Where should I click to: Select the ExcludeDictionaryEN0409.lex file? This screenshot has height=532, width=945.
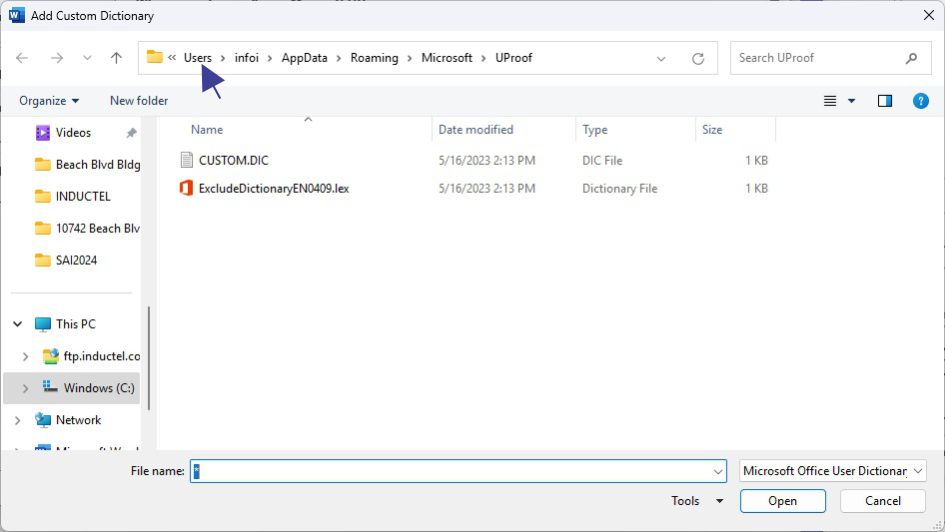tap(273, 188)
